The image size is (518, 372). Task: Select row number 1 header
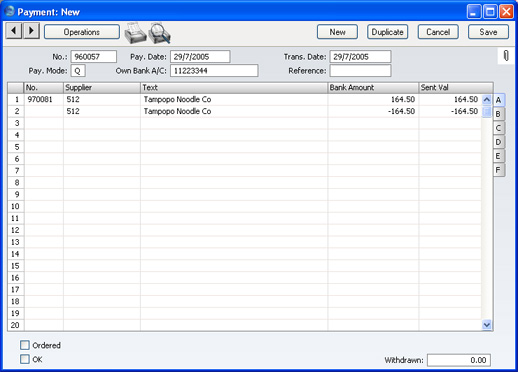(x=16, y=99)
